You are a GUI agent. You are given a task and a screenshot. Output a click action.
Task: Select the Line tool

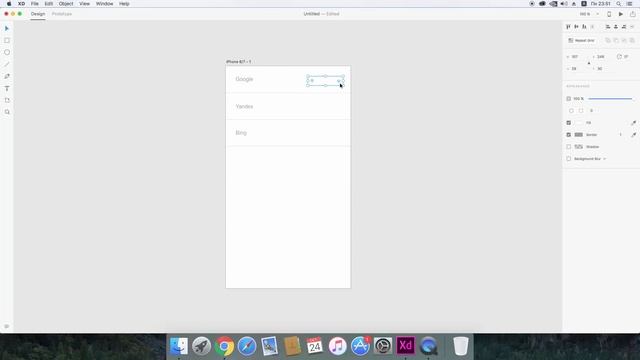(x=7, y=64)
